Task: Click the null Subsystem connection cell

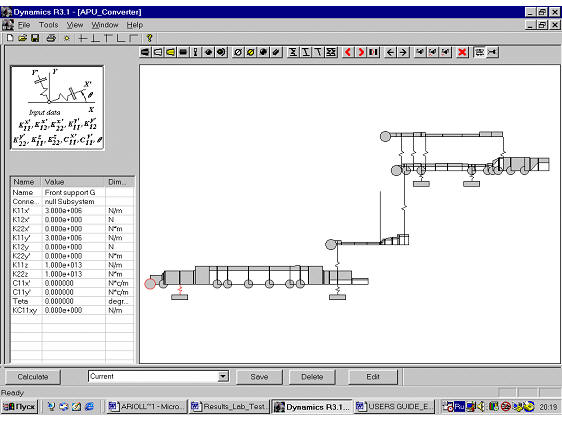Action: 74,201
